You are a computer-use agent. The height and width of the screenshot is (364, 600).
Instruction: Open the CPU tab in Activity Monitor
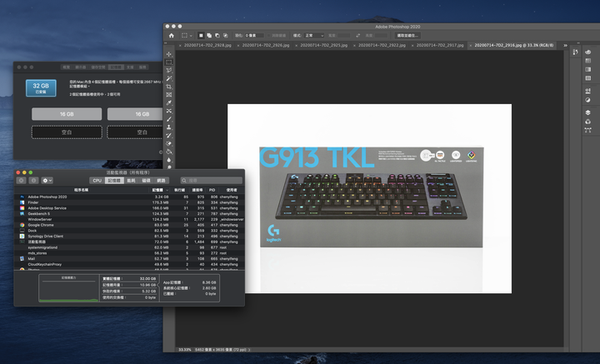[x=97, y=181]
